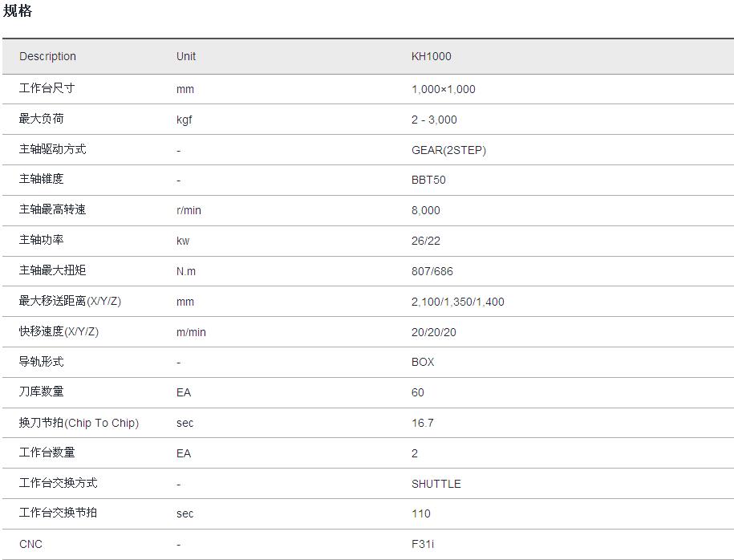Click the F31i CNC value
This screenshot has width=734, height=560.
click(x=423, y=544)
